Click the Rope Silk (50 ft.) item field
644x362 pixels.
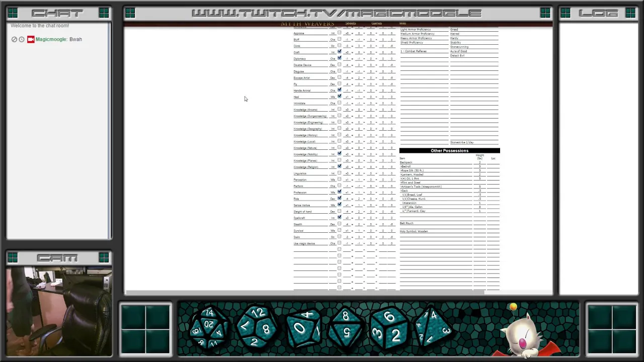pos(436,170)
